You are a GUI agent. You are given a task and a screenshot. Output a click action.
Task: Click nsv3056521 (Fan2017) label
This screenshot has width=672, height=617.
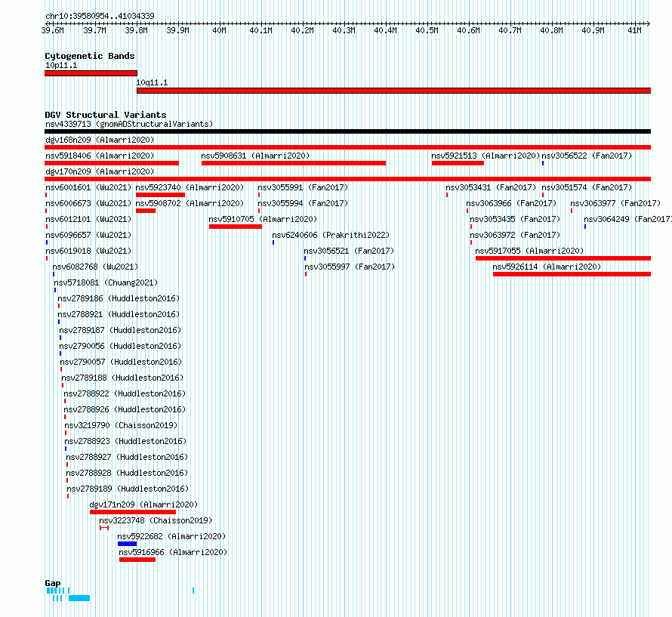coord(349,251)
